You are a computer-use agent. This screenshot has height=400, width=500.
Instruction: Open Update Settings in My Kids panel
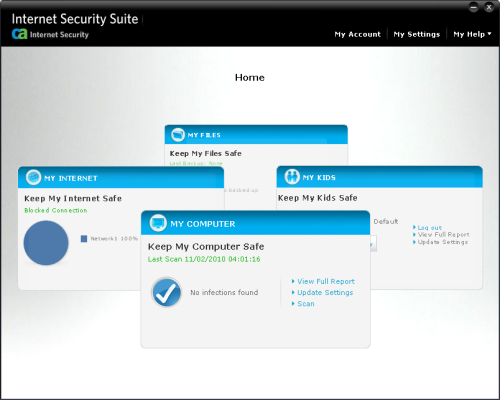point(443,242)
